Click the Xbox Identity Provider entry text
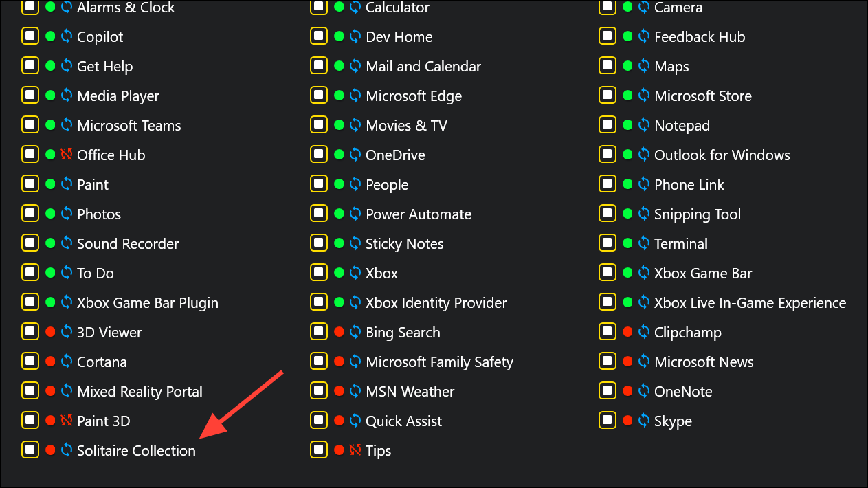This screenshot has width=868, height=488. click(x=436, y=303)
